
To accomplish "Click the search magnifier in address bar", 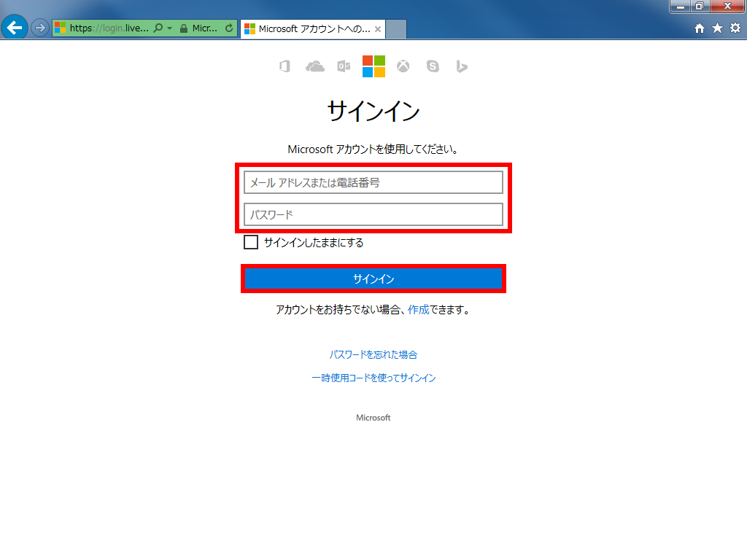I will pyautogui.click(x=158, y=28).
